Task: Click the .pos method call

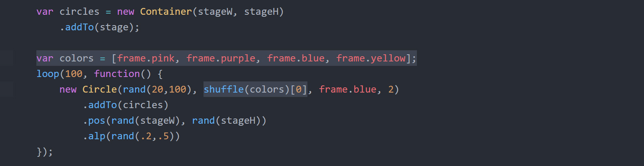Action: click(x=94, y=121)
